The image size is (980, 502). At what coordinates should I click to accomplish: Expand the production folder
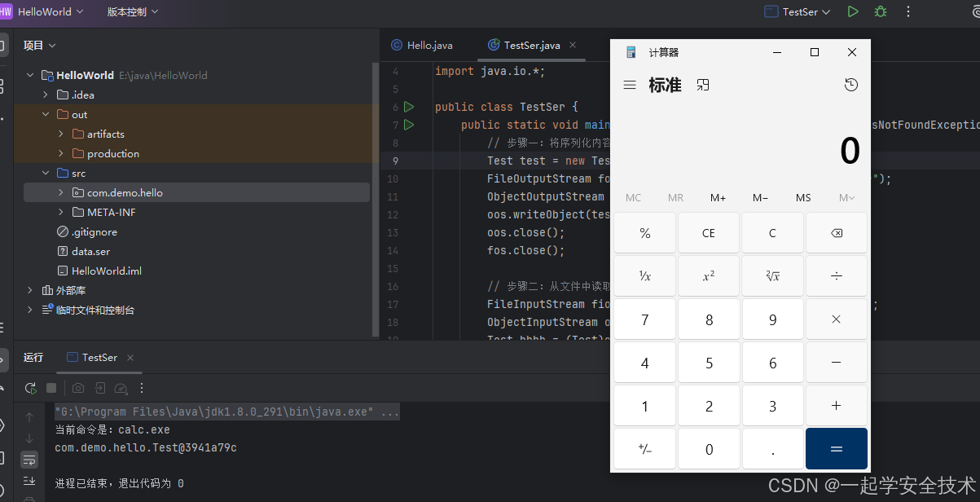pos(61,153)
